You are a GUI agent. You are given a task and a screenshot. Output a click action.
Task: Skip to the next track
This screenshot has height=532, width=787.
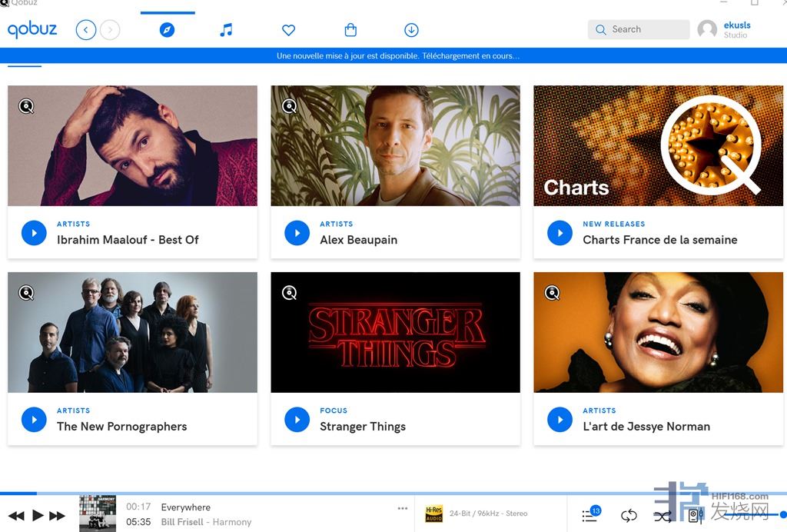click(58, 516)
